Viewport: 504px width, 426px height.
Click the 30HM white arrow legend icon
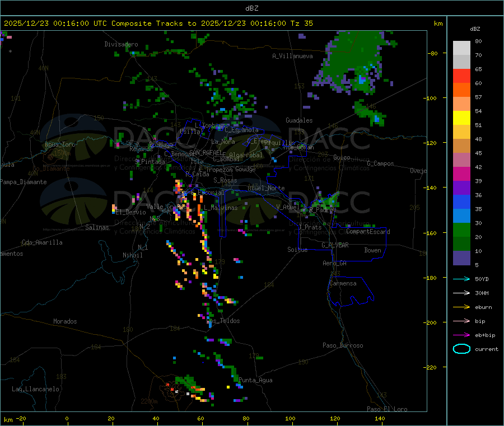tap(461, 293)
